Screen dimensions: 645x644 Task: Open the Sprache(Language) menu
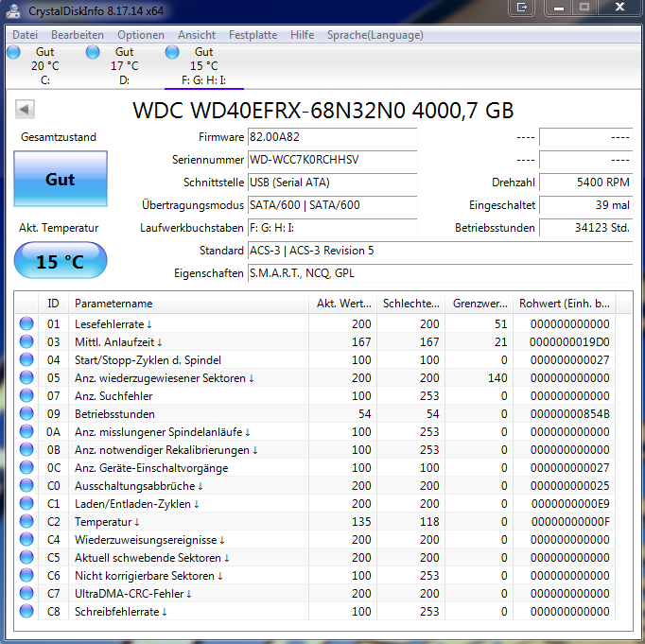375,35
